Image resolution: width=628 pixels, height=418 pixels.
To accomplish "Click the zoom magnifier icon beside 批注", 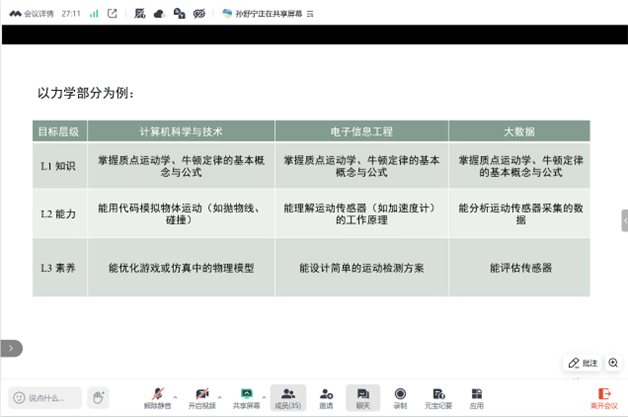I will point(612,363).
